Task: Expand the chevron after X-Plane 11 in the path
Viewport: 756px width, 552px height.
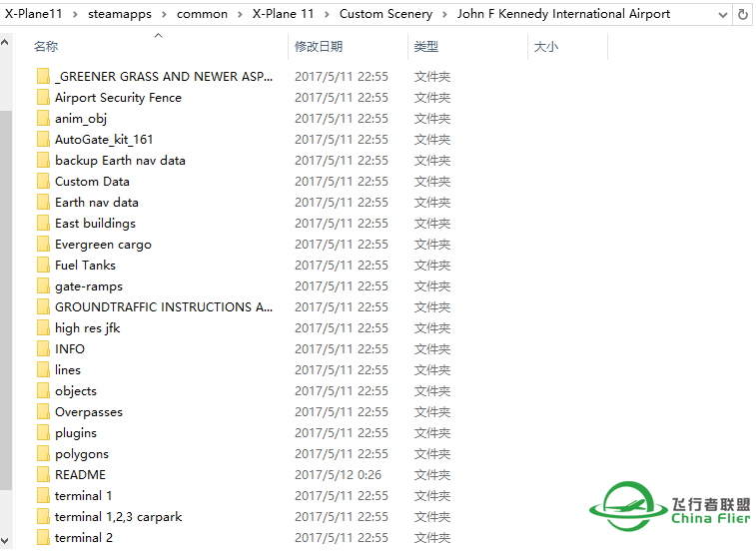Action: coord(327,14)
